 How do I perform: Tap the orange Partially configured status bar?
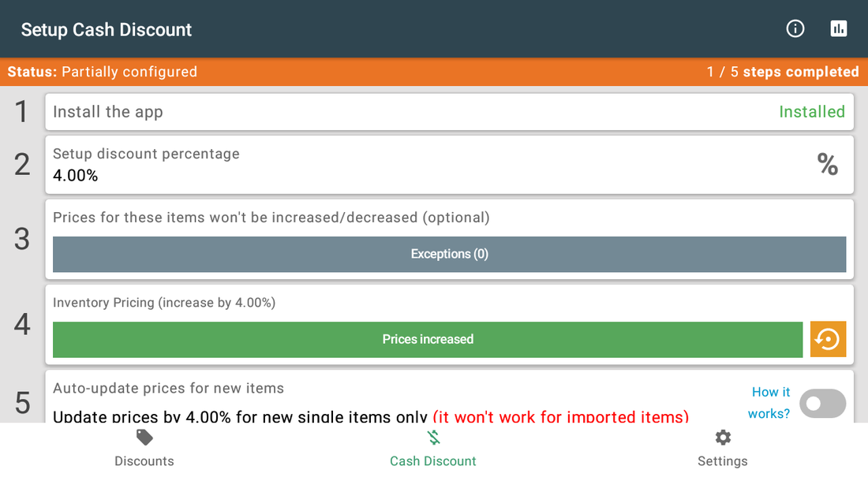click(x=434, y=72)
